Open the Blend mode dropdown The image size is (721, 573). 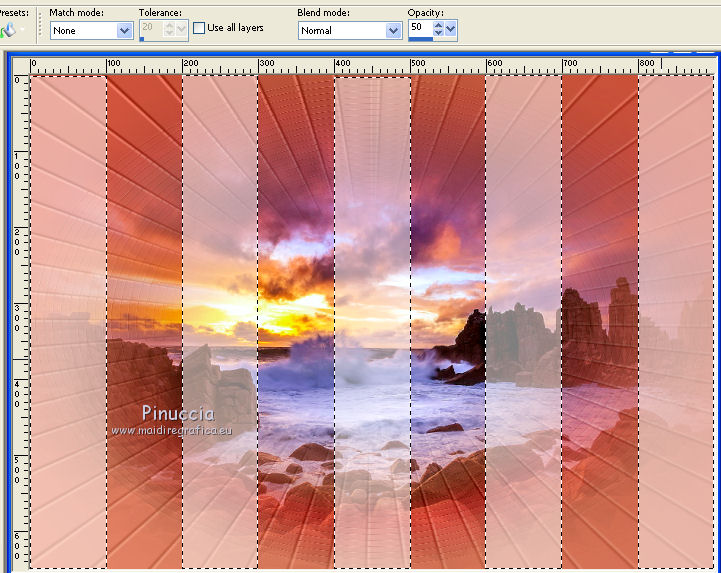point(350,30)
